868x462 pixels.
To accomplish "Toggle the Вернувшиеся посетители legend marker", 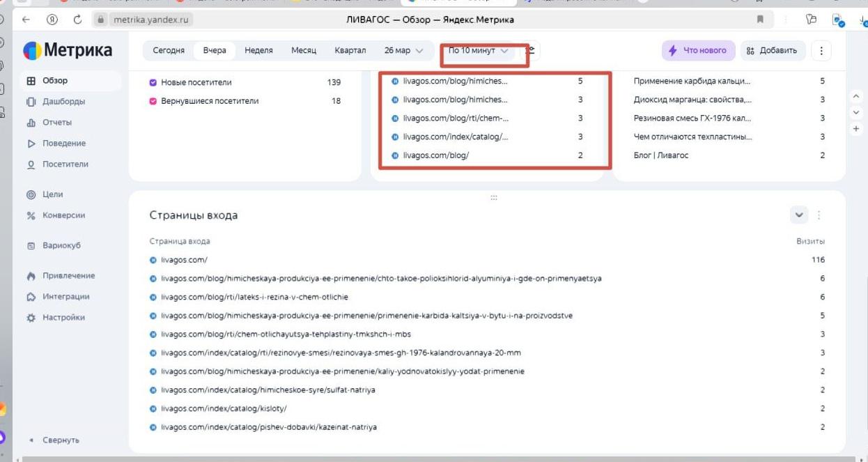I will 153,101.
